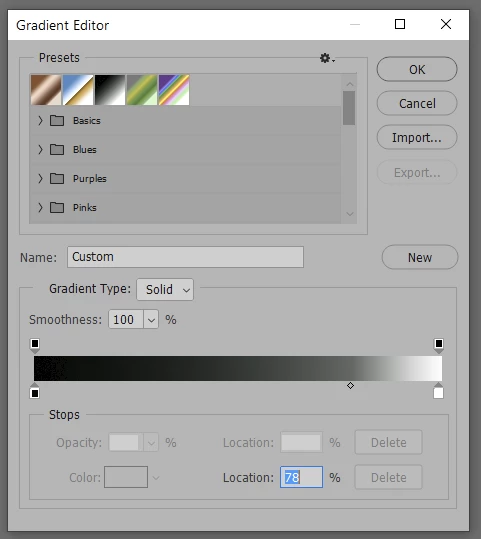The width and height of the screenshot is (481, 539).
Task: Select the Purples folder icon
Action: pos(57,178)
